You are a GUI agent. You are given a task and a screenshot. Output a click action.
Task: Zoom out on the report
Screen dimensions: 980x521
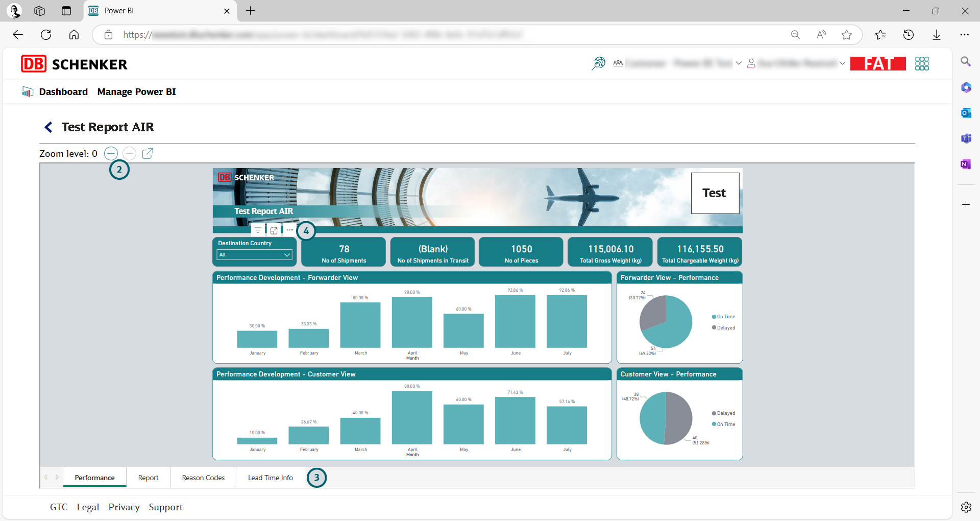[x=129, y=153]
